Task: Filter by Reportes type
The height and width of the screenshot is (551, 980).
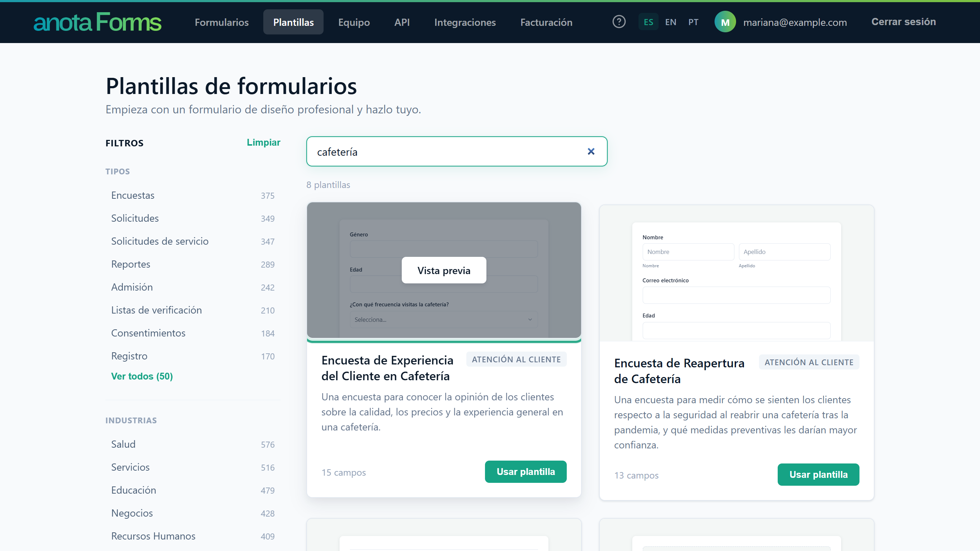Action: (193, 264)
